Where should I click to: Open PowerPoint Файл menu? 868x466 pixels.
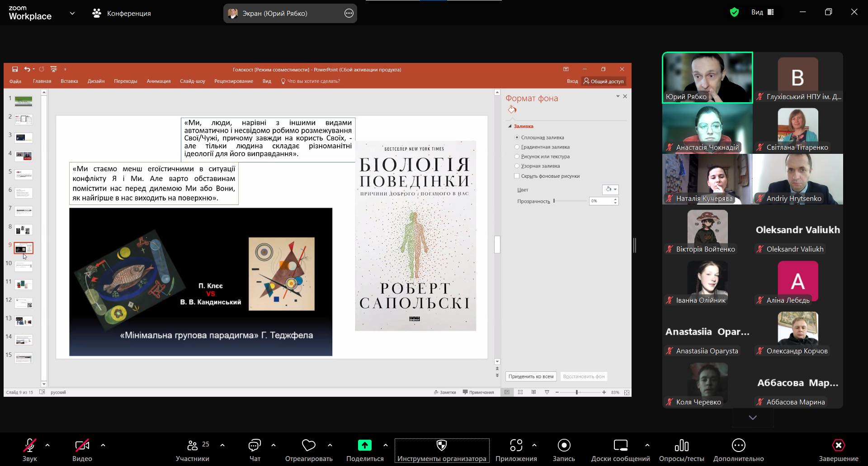[15, 81]
